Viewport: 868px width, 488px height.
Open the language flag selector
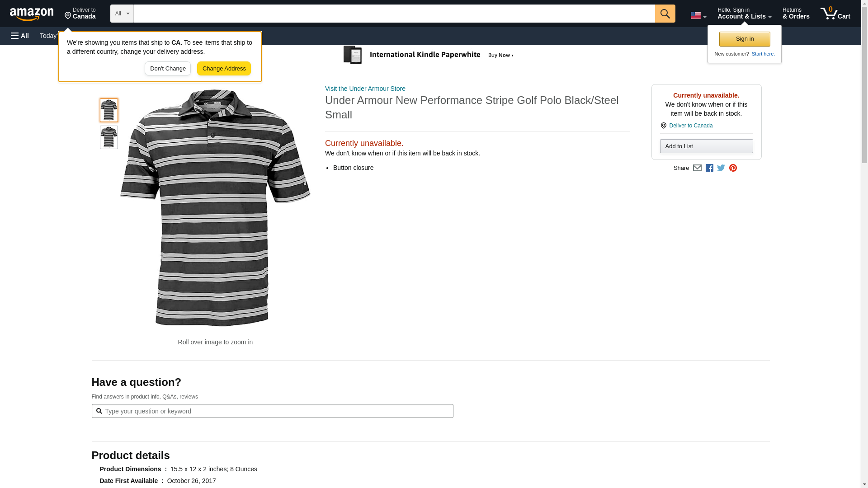(698, 15)
